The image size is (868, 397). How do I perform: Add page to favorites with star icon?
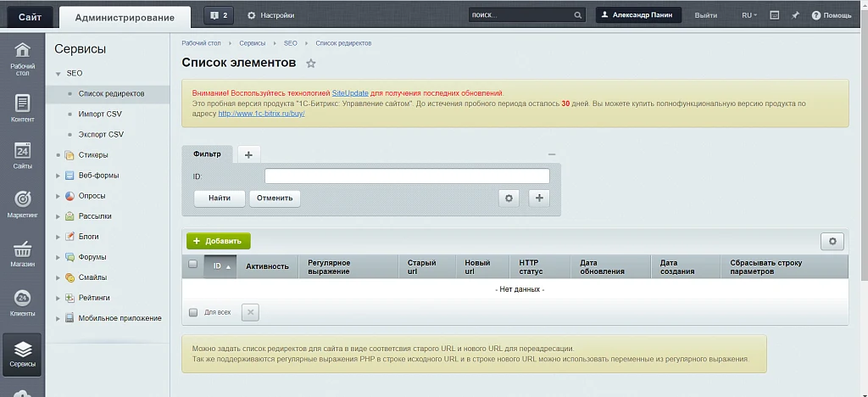tap(311, 63)
